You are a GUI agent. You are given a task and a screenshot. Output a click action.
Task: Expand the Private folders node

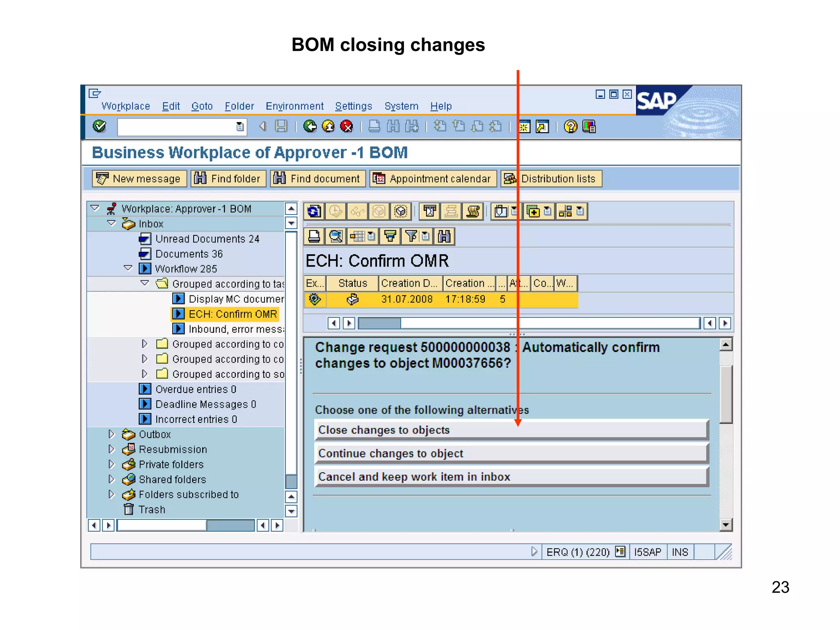pyautogui.click(x=111, y=464)
